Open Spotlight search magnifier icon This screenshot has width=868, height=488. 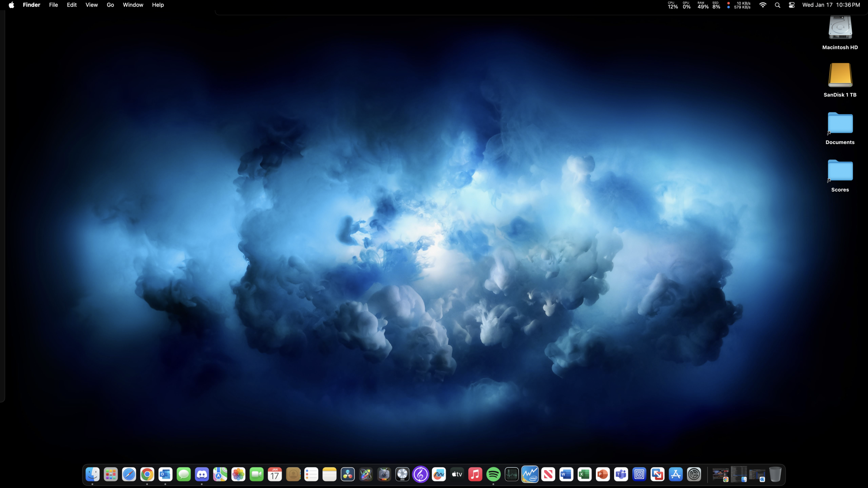777,5
